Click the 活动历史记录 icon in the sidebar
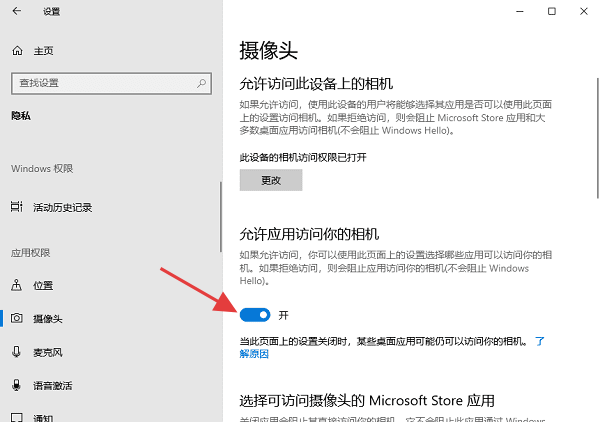600x422 pixels. point(16,207)
